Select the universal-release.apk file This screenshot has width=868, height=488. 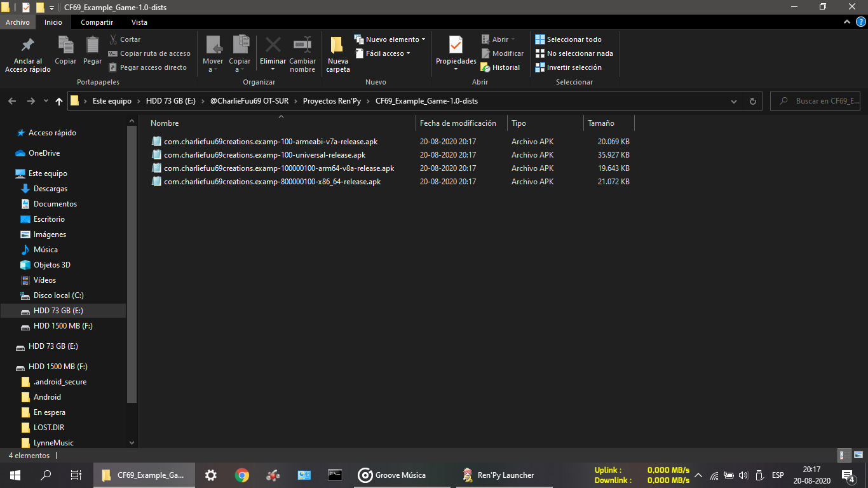[x=264, y=155]
